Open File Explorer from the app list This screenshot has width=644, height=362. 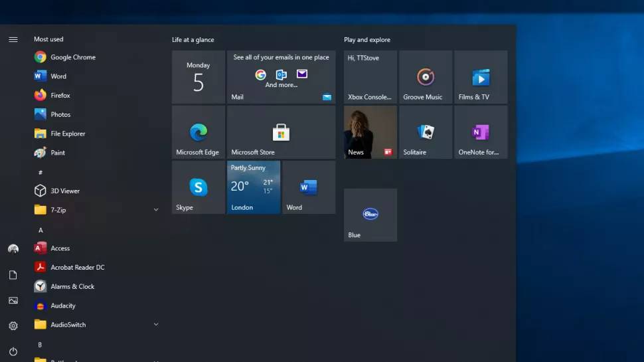(97, 134)
